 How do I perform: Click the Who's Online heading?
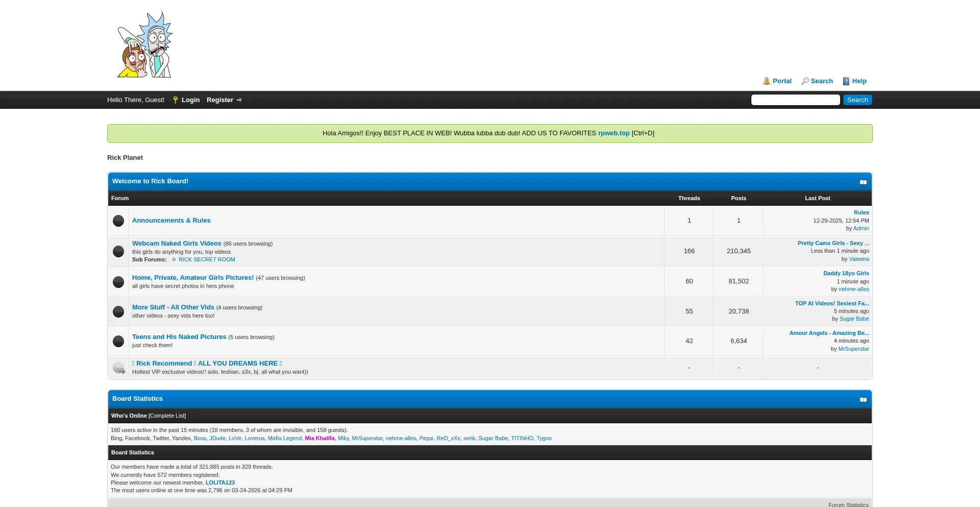[129, 416]
